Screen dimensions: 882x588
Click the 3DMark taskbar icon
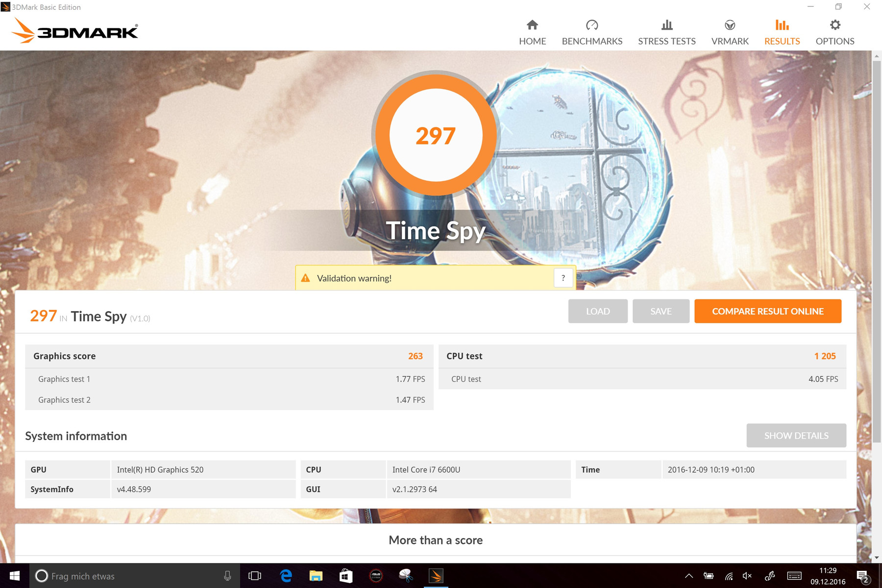click(436, 576)
